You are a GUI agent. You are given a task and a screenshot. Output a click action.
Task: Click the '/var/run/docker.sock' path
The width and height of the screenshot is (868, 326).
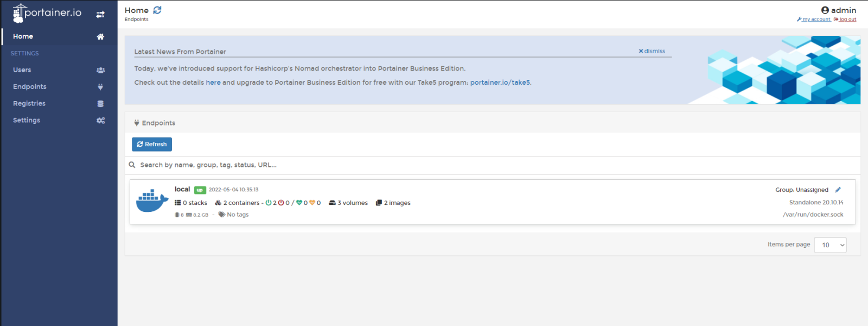click(813, 215)
